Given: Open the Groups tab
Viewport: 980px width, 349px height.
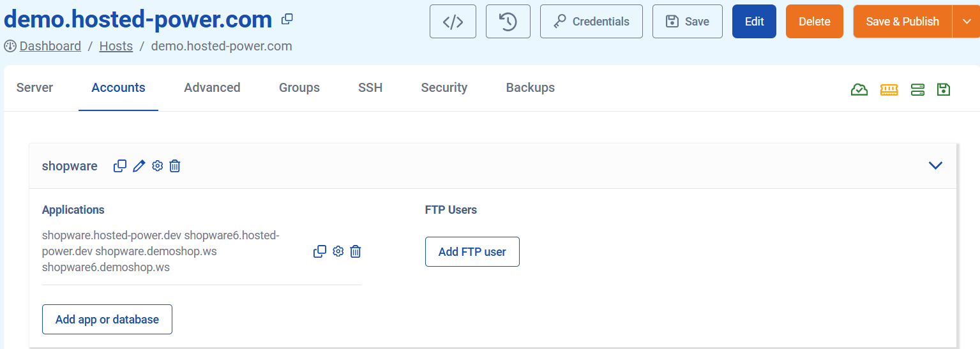Looking at the screenshot, I should tap(299, 87).
